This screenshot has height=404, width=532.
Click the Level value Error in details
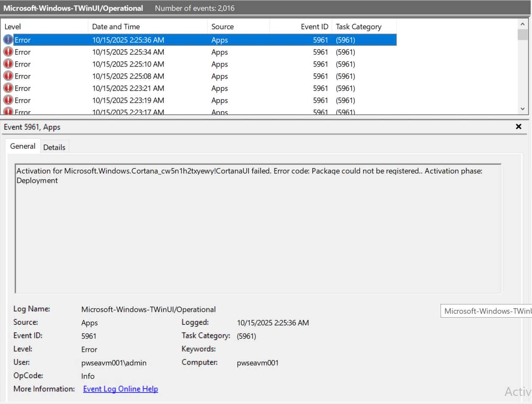(x=89, y=349)
